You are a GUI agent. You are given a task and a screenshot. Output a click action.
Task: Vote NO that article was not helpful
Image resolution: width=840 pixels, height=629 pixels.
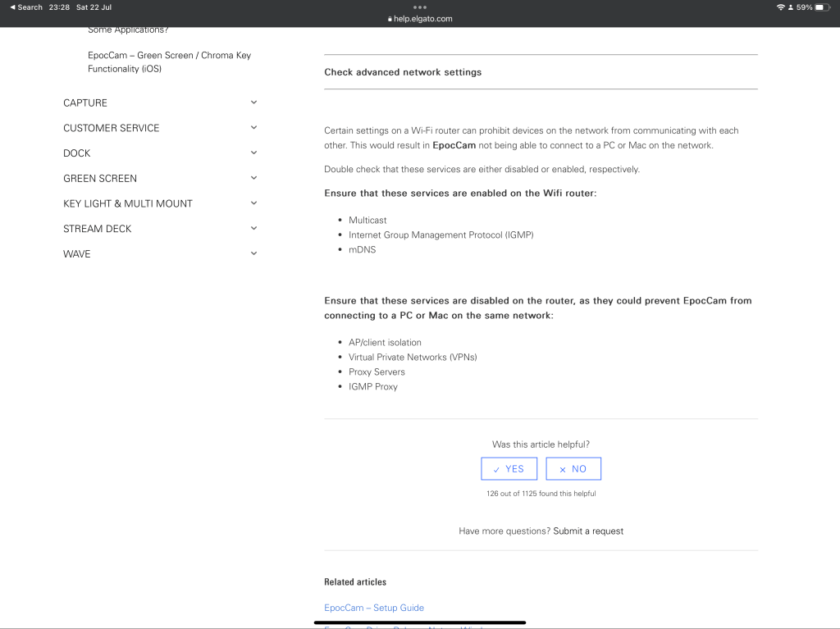(573, 469)
